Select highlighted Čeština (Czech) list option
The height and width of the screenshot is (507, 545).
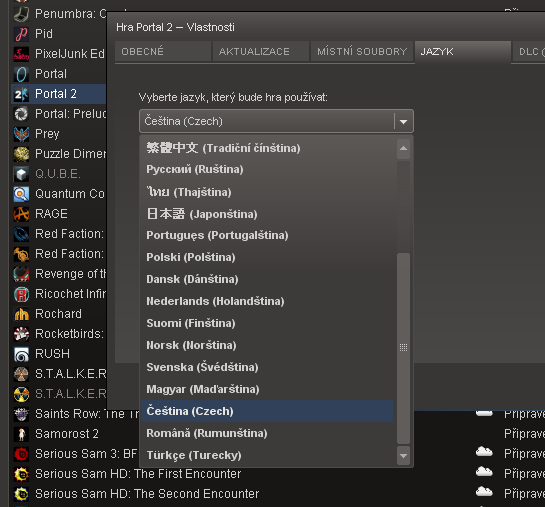click(267, 411)
